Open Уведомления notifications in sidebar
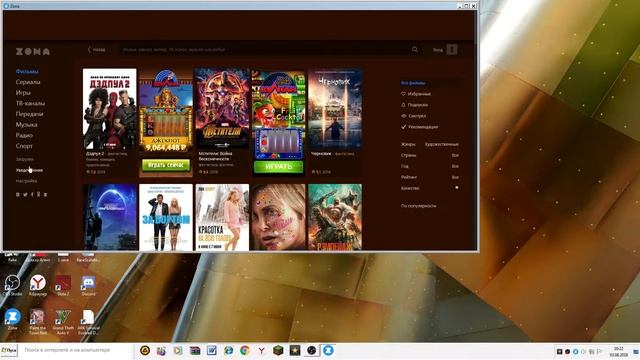Viewport: 640px width, 360px height. pos(29,170)
